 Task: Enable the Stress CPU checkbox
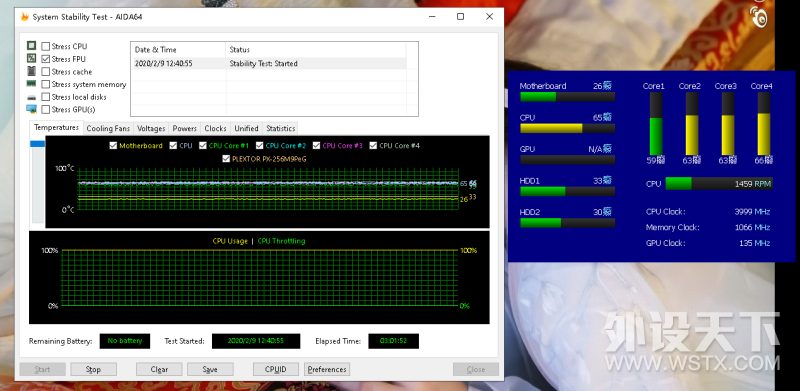click(46, 46)
